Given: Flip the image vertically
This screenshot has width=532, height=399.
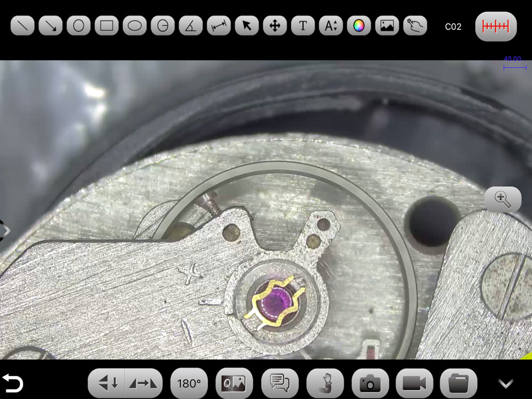Looking at the screenshot, I should [x=107, y=384].
